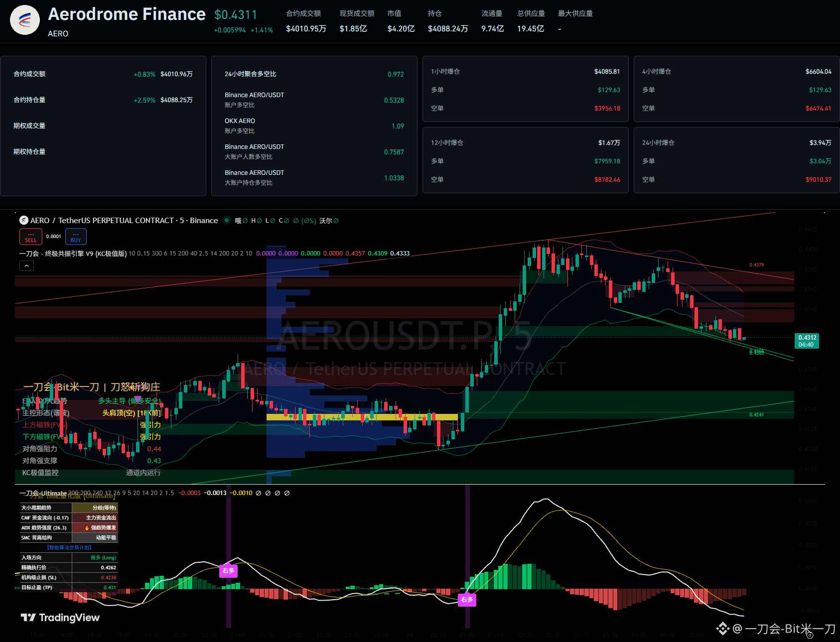The image size is (840, 642).
Task: Click the +1.41% price change
Action: 262,30
